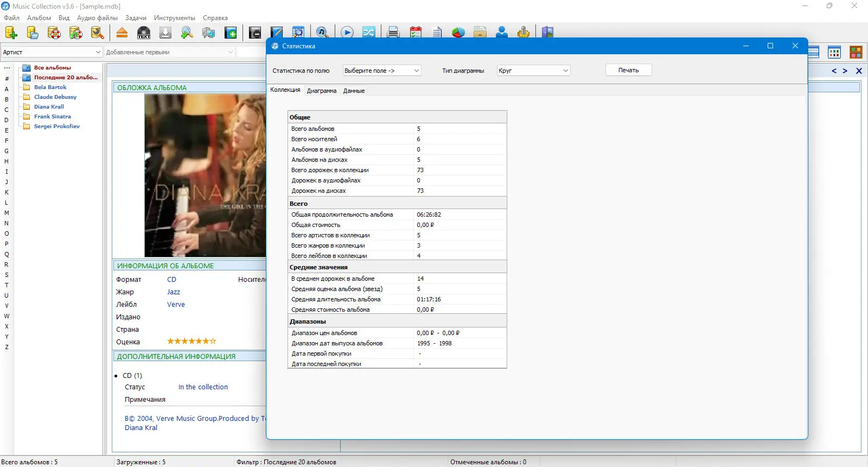Open the 'Инструменты' menu
Image resolution: width=868 pixels, height=467 pixels.
pyautogui.click(x=175, y=18)
